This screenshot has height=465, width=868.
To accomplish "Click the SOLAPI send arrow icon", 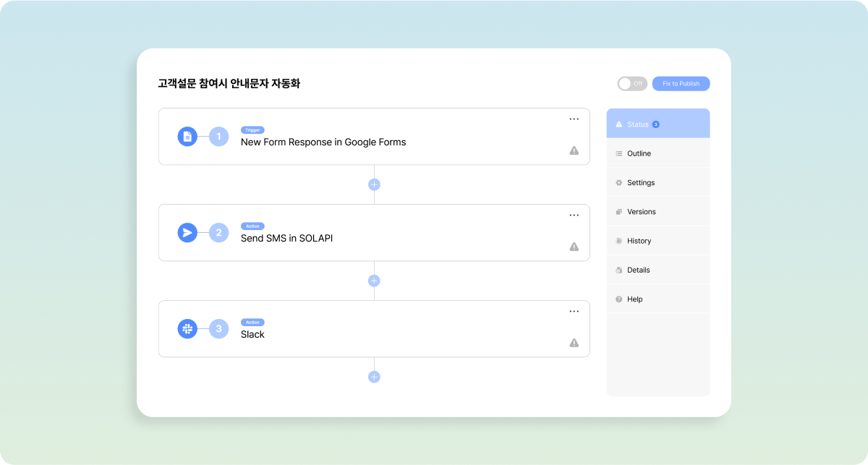I will pyautogui.click(x=187, y=232).
